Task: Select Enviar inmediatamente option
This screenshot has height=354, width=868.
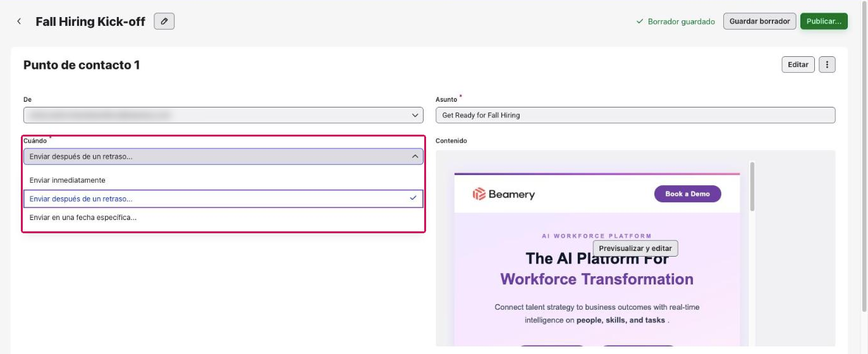Action: coord(223,180)
